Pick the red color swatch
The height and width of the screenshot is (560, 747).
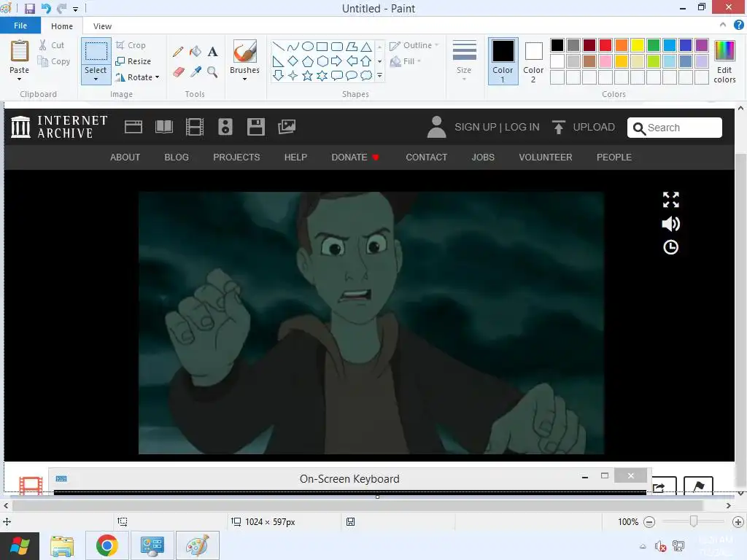coord(605,45)
